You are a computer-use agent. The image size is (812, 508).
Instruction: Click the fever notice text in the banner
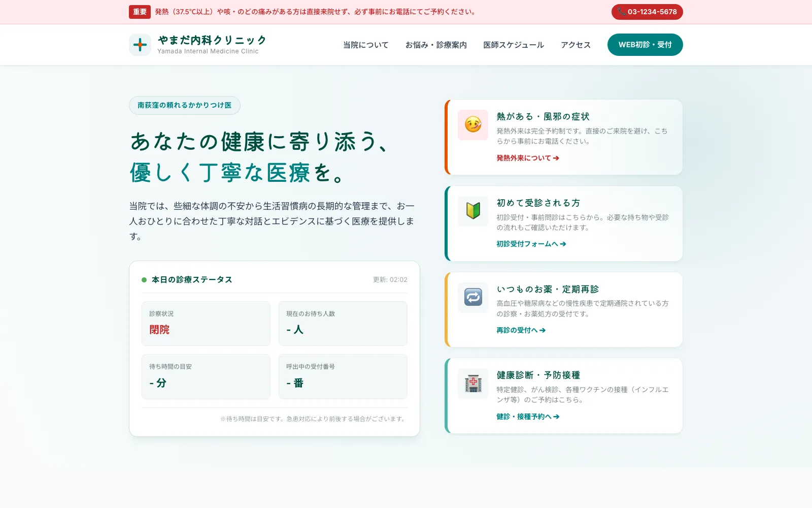(316, 12)
